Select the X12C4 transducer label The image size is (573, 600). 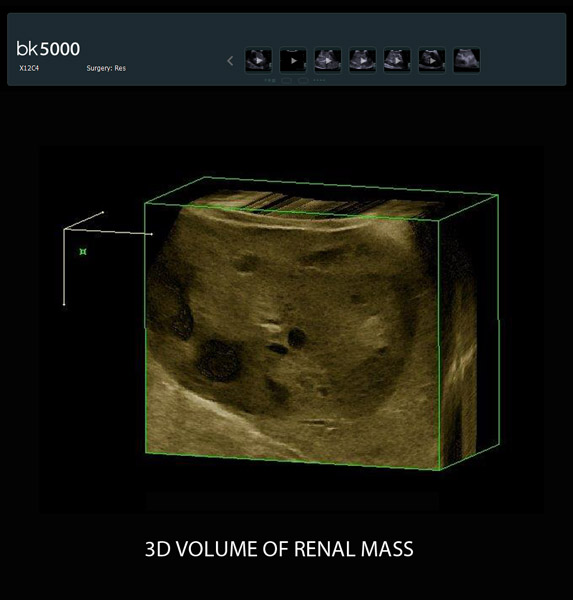[29, 68]
